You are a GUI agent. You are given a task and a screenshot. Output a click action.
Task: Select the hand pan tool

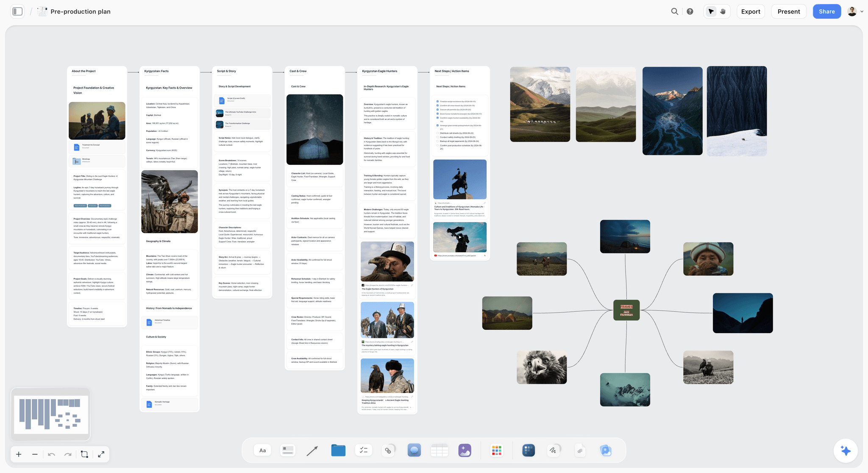tap(723, 11)
